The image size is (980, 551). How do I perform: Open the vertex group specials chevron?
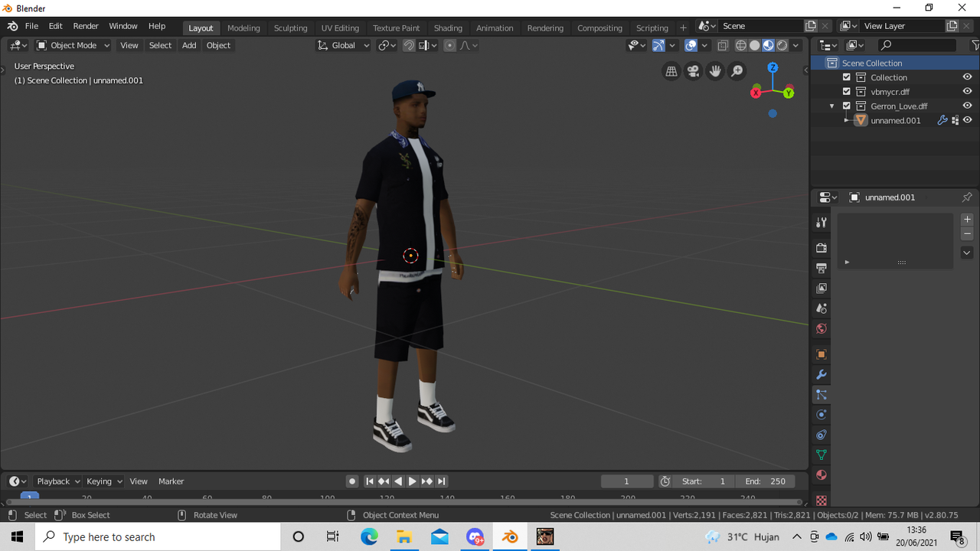[967, 253]
